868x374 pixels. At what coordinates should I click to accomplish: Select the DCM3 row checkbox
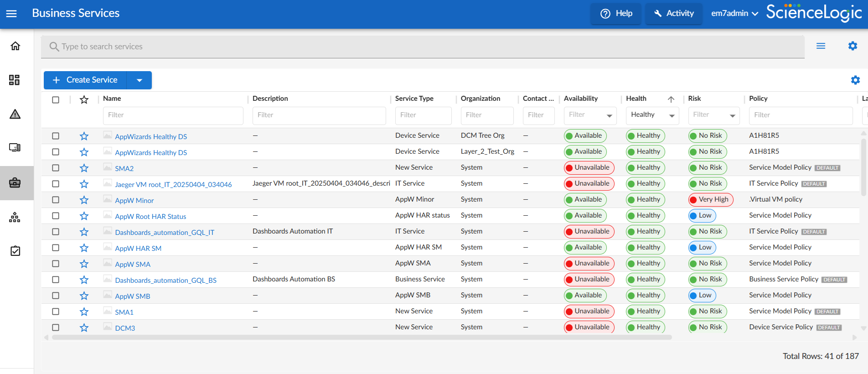pyautogui.click(x=56, y=327)
